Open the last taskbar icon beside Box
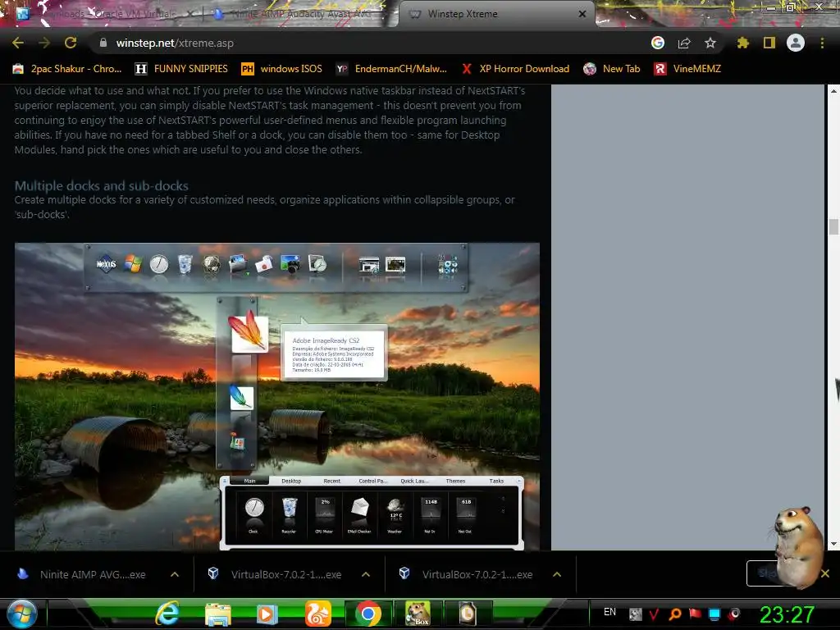This screenshot has width=840, height=630. tap(468, 614)
